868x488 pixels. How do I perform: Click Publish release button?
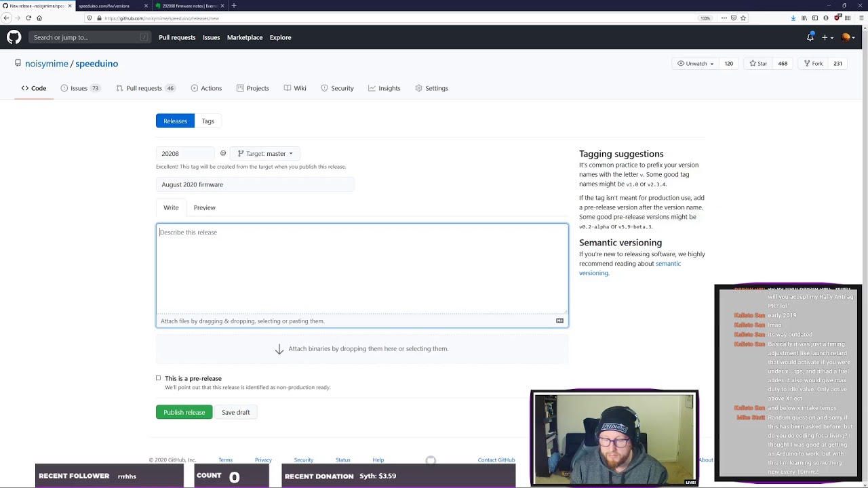(x=184, y=412)
